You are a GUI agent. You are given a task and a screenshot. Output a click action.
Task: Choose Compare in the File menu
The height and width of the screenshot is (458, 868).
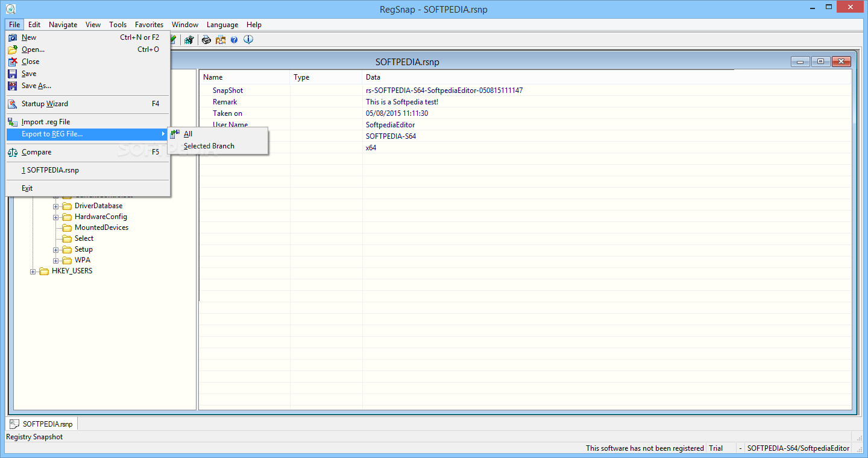(88, 152)
